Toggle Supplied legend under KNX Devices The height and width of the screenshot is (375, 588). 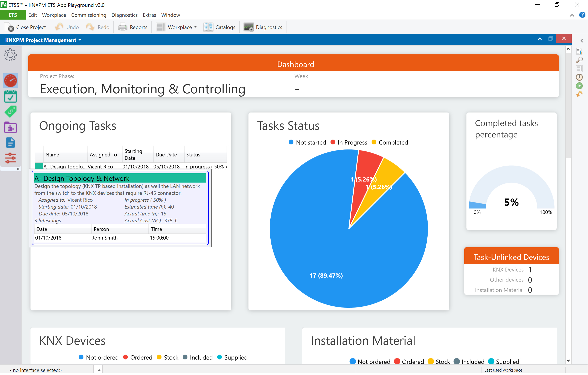pyautogui.click(x=232, y=358)
